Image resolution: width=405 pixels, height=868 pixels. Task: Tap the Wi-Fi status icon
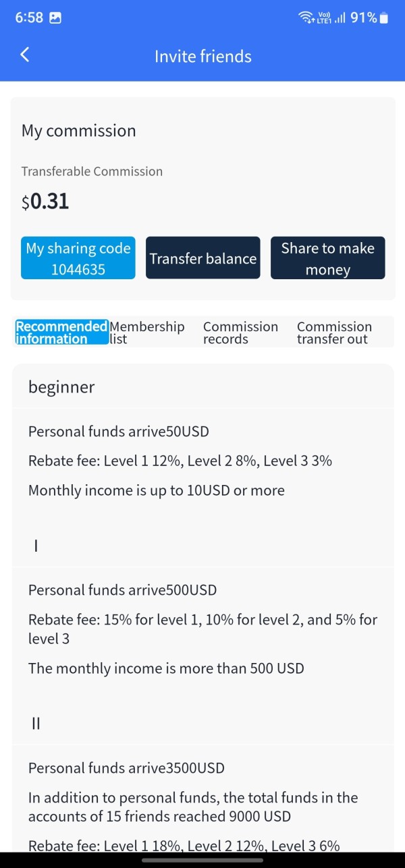click(306, 18)
